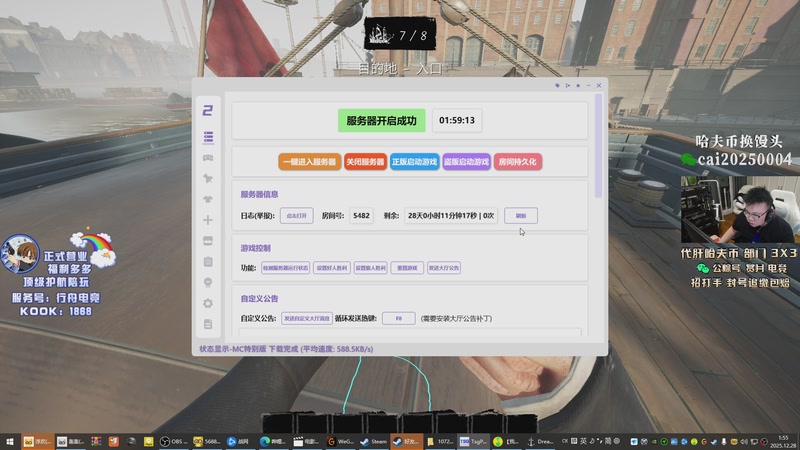Open the Windows Start button

coord(10,441)
